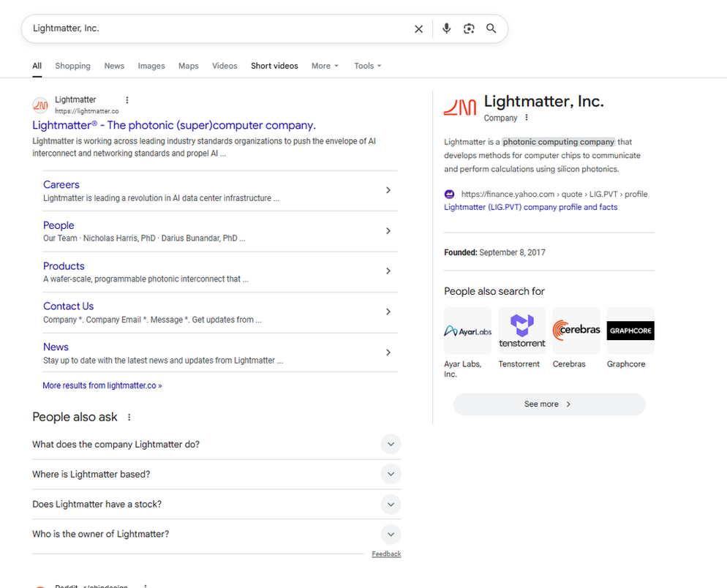
Task: Expand the Products sitelink arrow
Action: [x=388, y=271]
